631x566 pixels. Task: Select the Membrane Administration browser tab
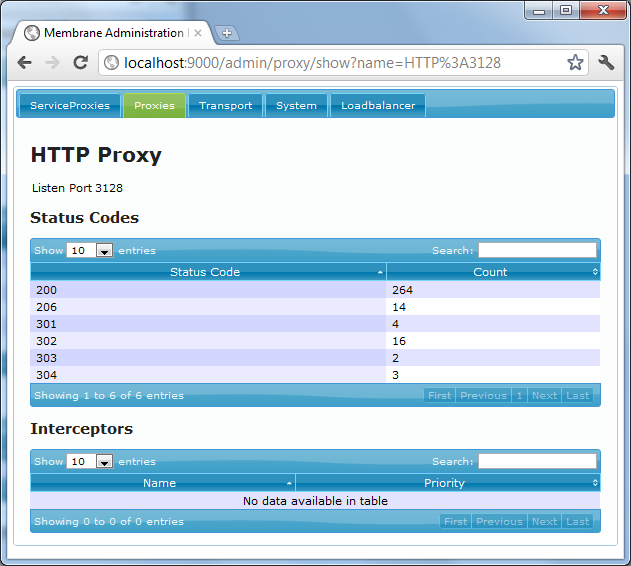(111, 33)
